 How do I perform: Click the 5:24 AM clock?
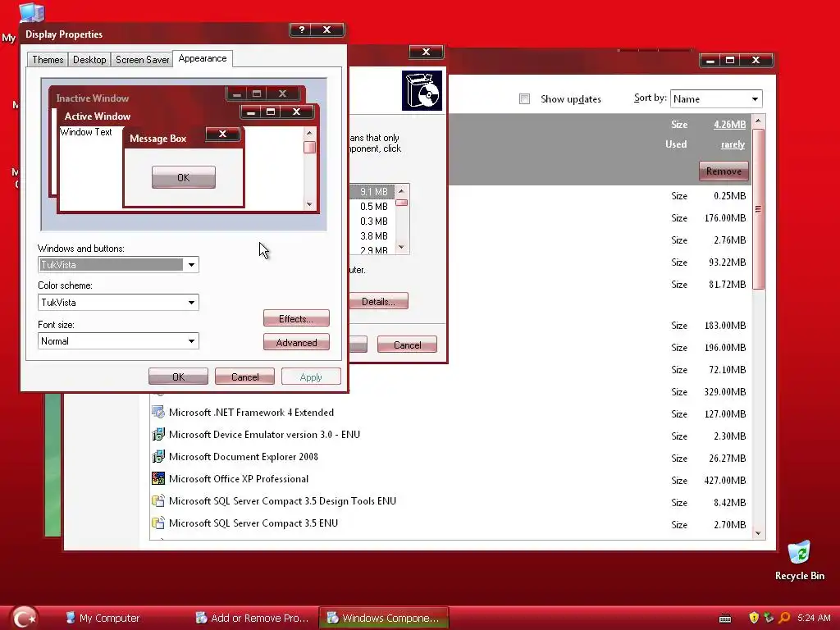[813, 618]
